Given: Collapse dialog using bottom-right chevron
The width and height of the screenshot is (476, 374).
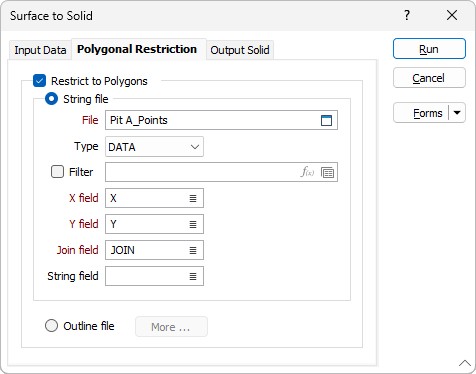Looking at the screenshot, I should pos(465,363).
